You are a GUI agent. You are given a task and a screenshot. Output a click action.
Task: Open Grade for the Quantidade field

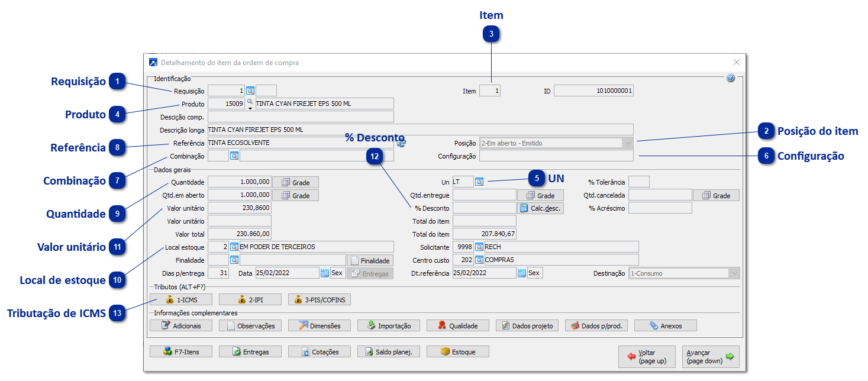tap(295, 182)
